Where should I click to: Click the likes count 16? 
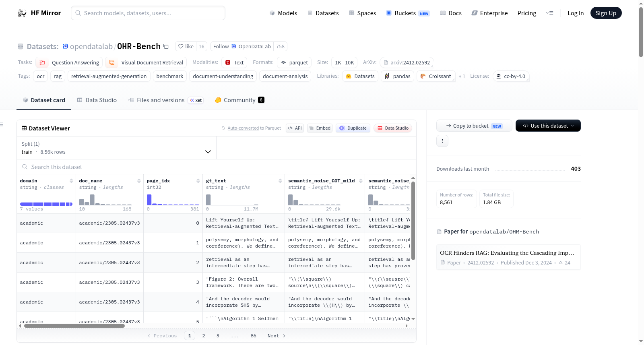coord(202,46)
